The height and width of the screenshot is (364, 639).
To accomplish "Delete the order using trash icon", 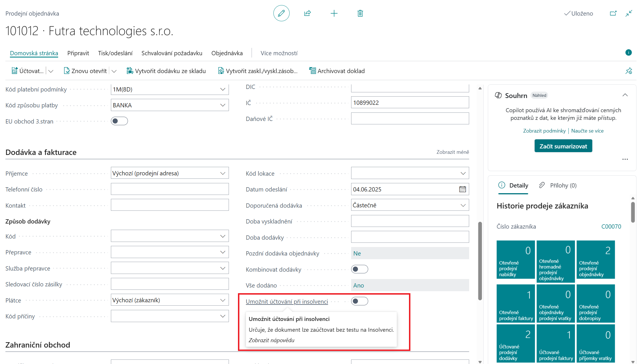I will (360, 13).
